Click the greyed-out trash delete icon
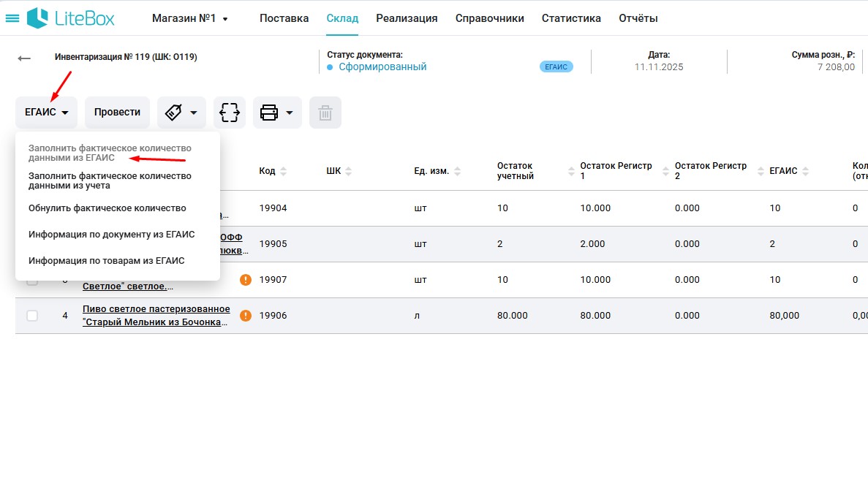The height and width of the screenshot is (486, 868). point(325,113)
